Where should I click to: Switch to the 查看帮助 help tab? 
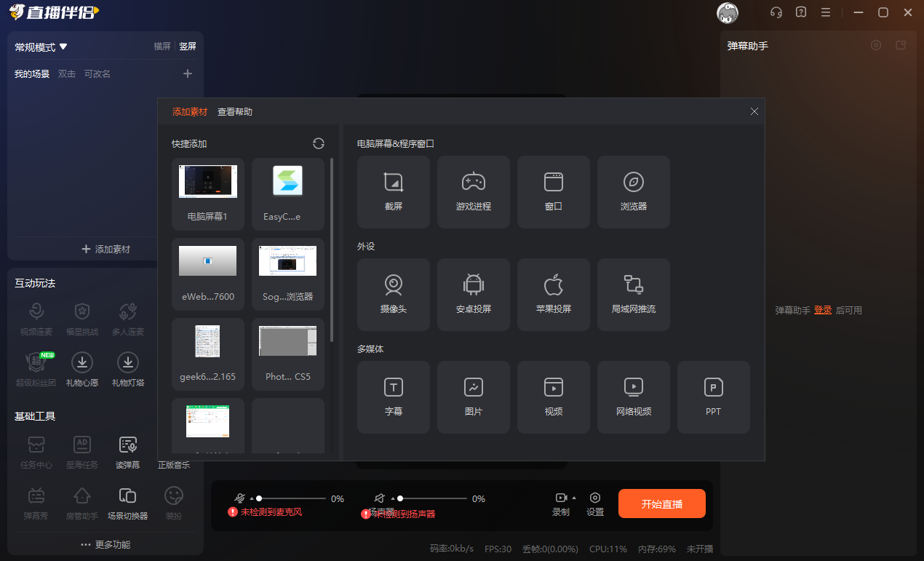(x=234, y=111)
